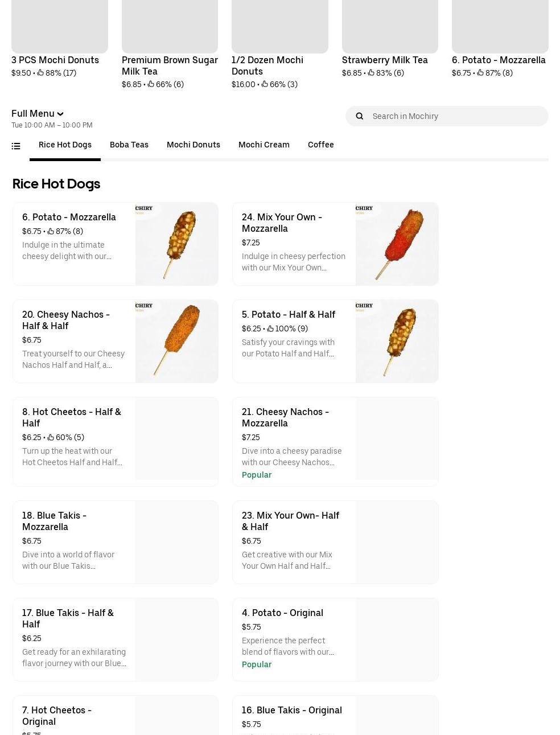The width and height of the screenshot is (560, 735).
Task: Click thumbs-up icon on Strawberry Milk Tea rating
Action: (371, 73)
